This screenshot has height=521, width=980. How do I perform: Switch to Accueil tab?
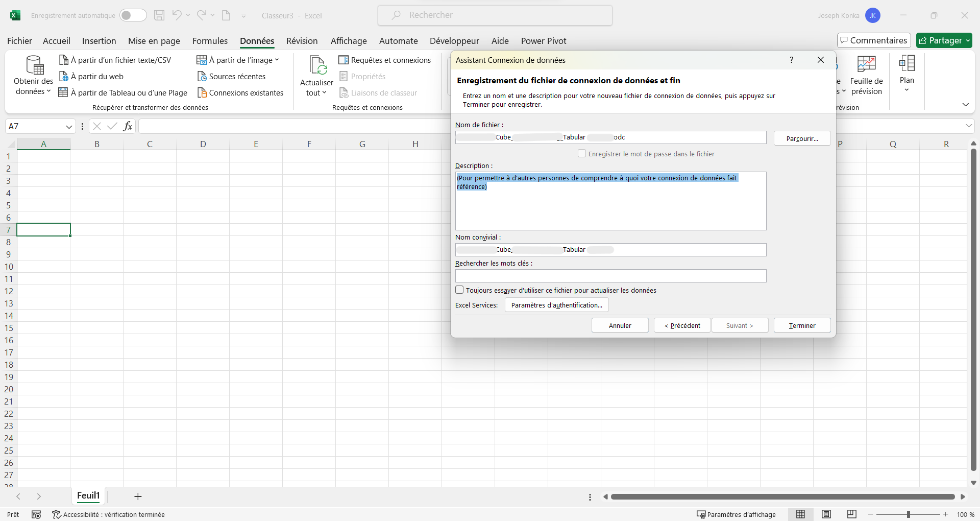coord(57,41)
